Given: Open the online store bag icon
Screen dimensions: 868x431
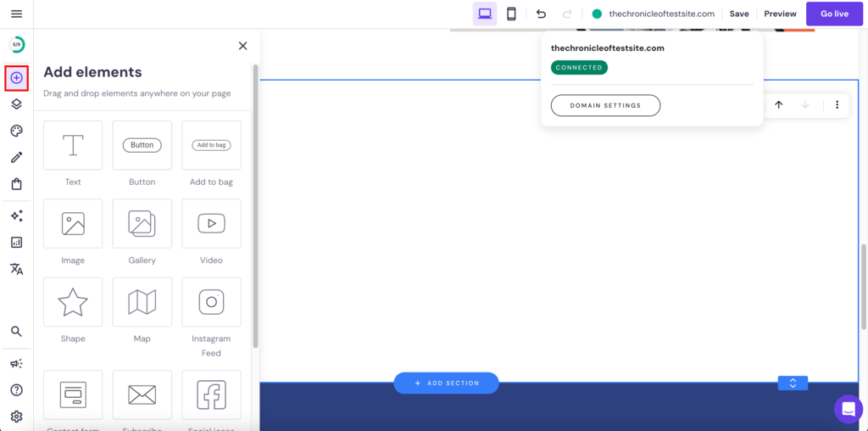Looking at the screenshot, I should coord(16,184).
